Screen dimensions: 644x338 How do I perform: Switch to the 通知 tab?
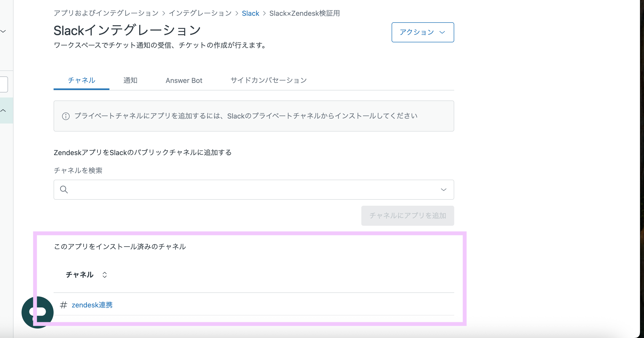pyautogui.click(x=130, y=80)
